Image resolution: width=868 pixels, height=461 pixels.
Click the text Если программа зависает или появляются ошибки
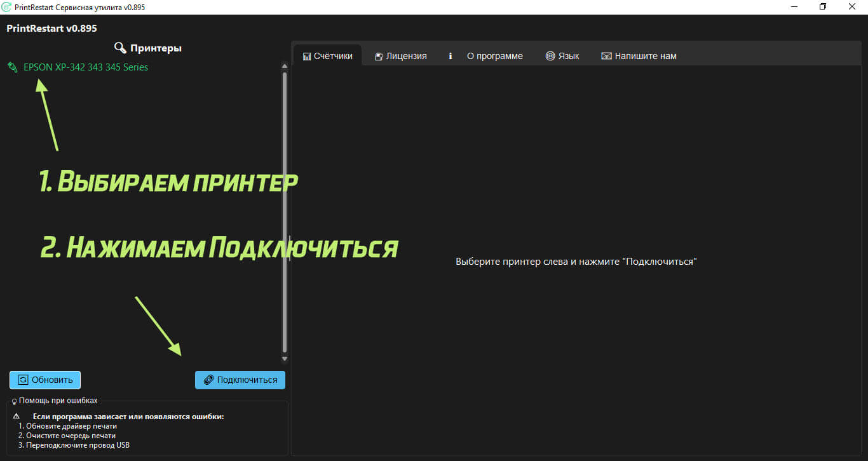tap(128, 417)
